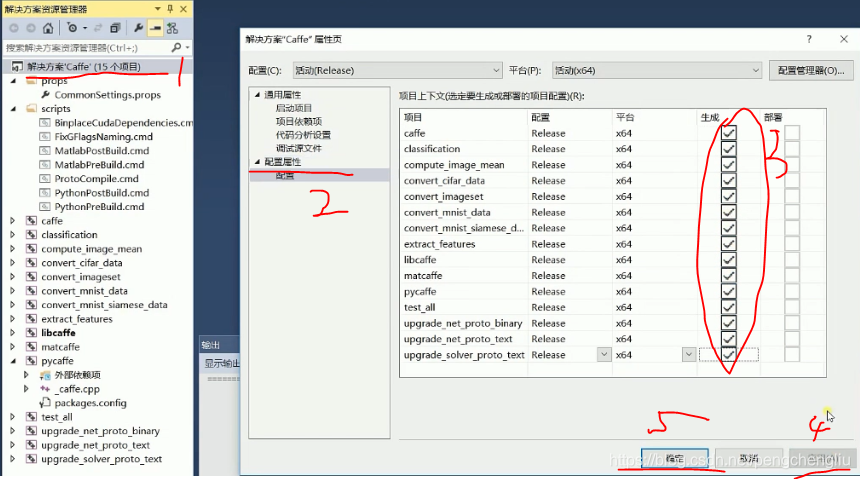Click the 项目 column header
The height and width of the screenshot is (479, 860).
413,117
